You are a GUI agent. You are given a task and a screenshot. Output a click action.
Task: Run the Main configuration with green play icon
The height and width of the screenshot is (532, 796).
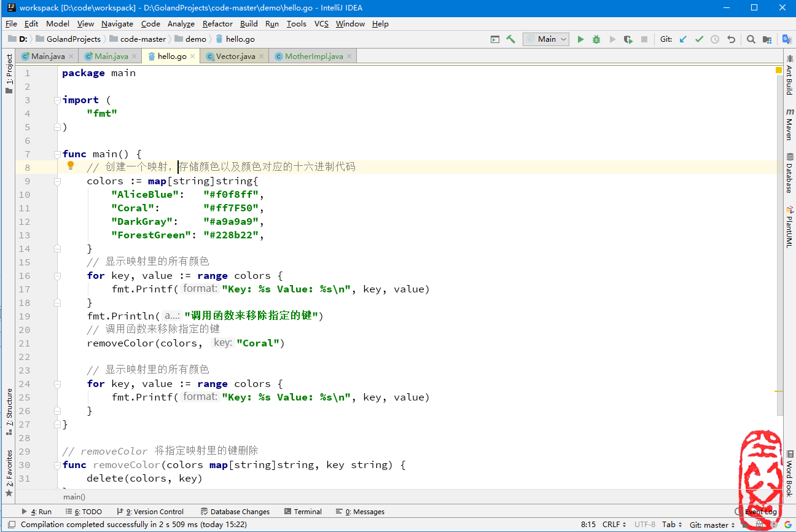pos(580,39)
